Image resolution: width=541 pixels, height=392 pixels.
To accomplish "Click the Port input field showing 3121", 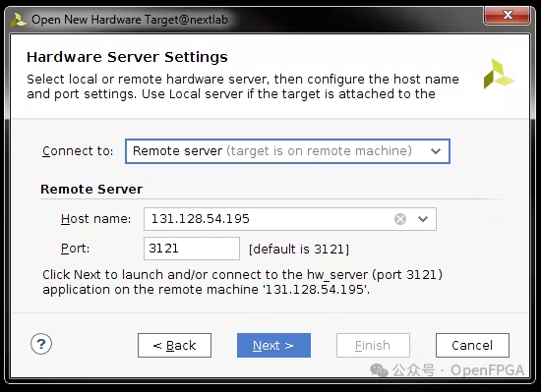I will (192, 249).
